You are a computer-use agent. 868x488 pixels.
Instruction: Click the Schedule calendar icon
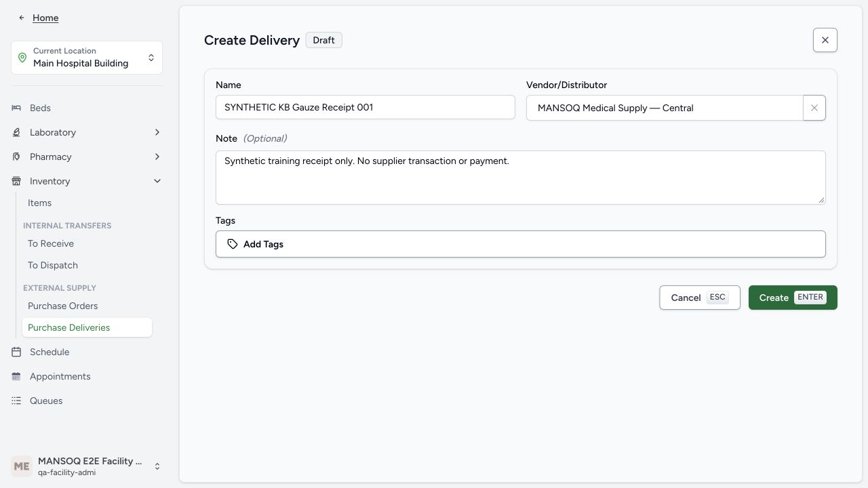(x=16, y=352)
